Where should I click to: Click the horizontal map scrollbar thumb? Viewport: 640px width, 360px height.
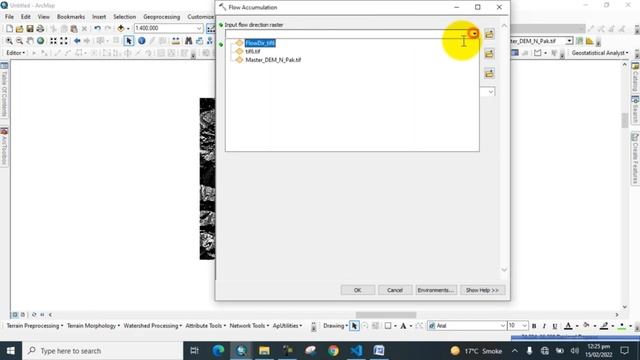(x=386, y=315)
